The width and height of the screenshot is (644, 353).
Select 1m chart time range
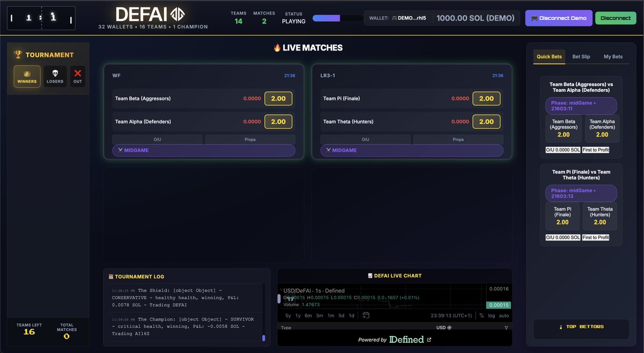click(331, 315)
